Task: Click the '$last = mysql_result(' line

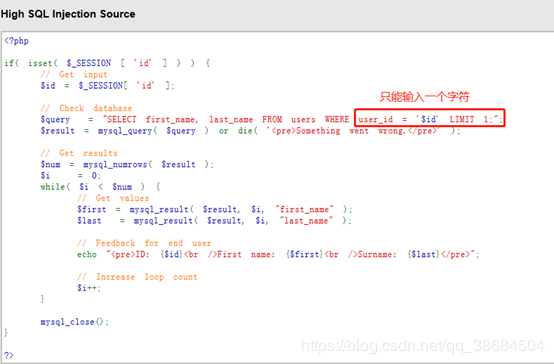Action: [215, 221]
